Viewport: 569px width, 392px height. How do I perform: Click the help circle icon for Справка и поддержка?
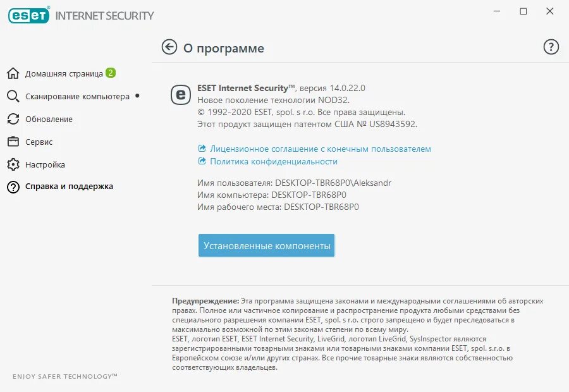point(13,187)
